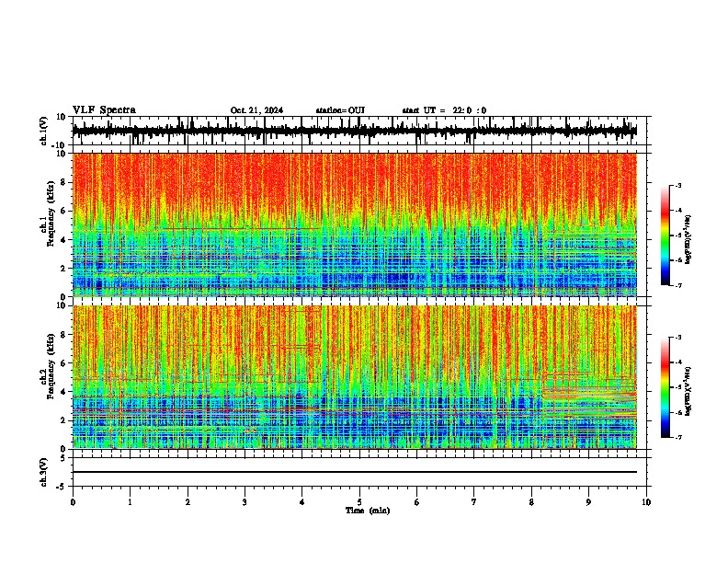728x563 pixels.
Task: Click the 'Time (min)' axis label
Action: coord(368,511)
